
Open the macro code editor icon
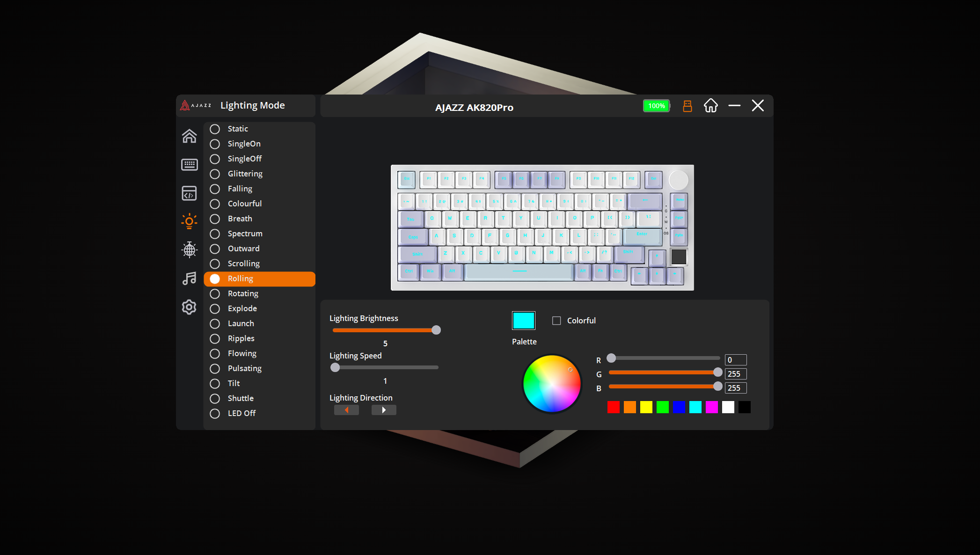click(x=189, y=193)
